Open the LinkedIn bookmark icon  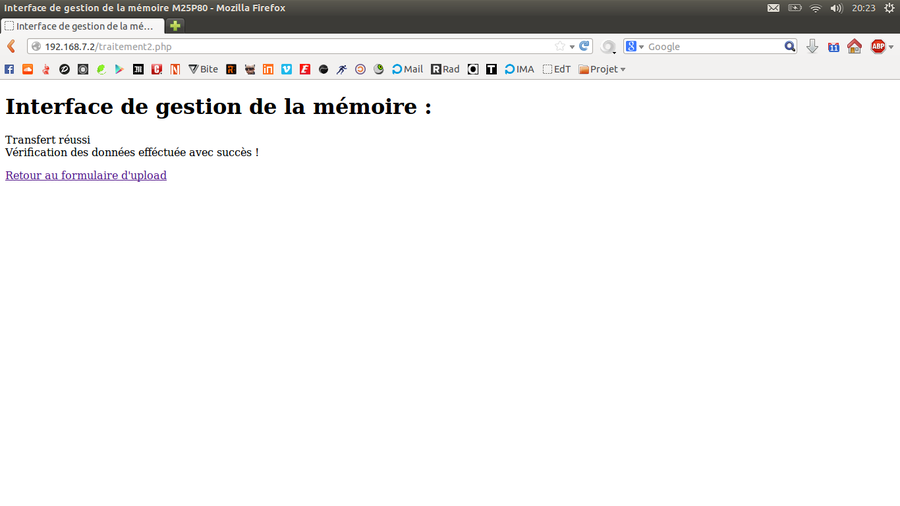pos(268,69)
